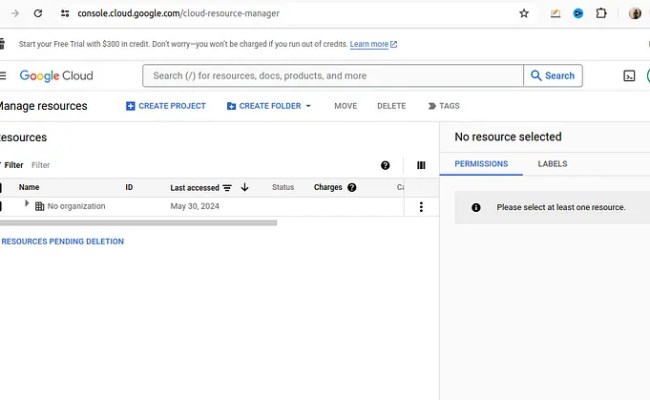Screen dimensions: 650x400
Task: Click the Move button
Action: coord(345,106)
